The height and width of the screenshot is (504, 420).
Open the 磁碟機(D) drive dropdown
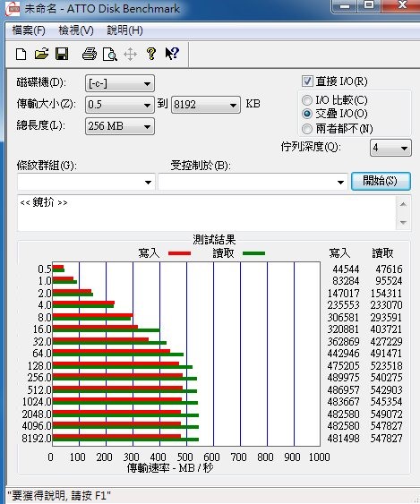click(x=120, y=83)
